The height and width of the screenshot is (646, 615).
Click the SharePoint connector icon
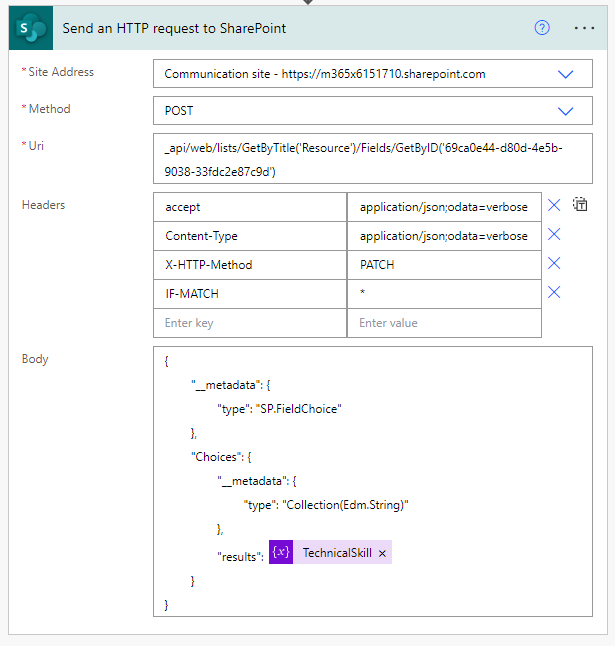[x=31, y=28]
